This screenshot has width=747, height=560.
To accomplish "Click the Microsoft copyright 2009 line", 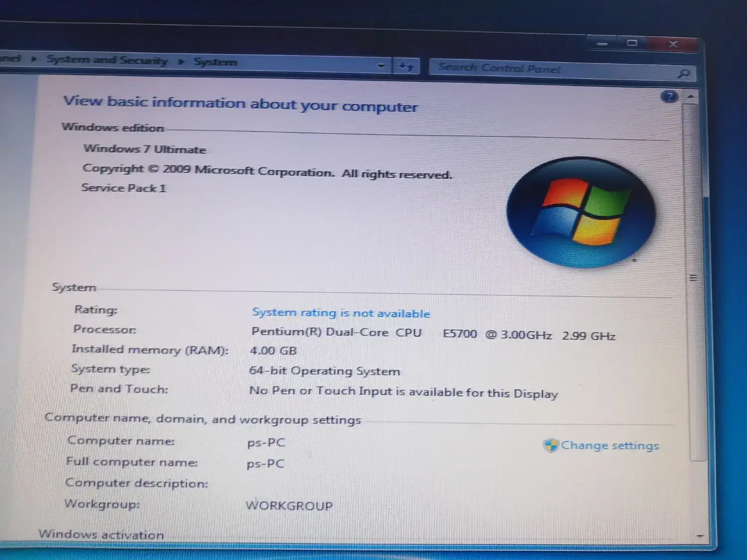I will click(x=267, y=171).
